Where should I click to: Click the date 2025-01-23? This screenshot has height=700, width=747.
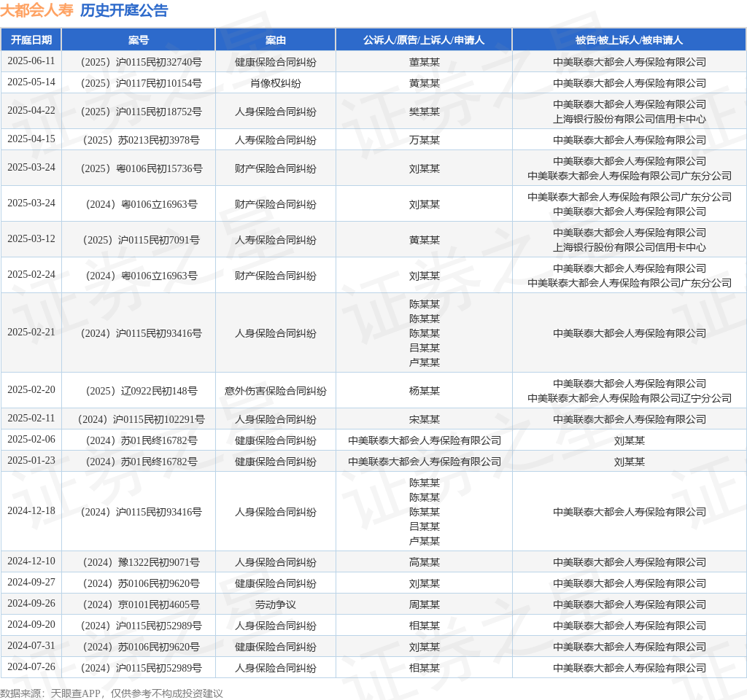click(x=31, y=461)
